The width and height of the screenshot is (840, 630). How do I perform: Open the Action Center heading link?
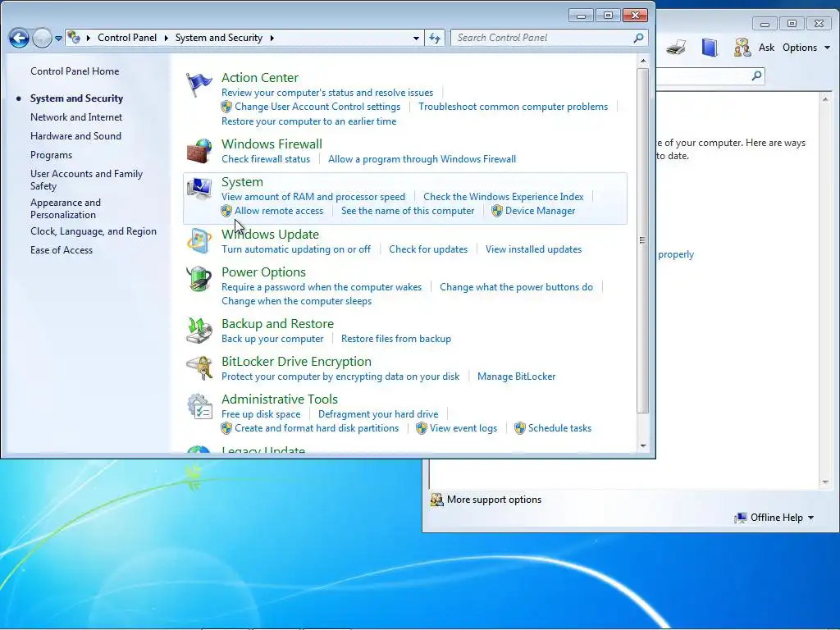pyautogui.click(x=260, y=78)
